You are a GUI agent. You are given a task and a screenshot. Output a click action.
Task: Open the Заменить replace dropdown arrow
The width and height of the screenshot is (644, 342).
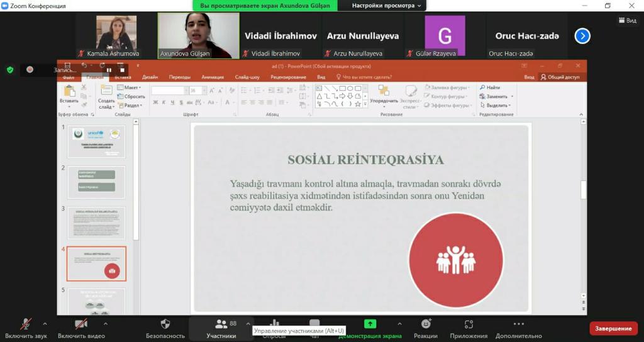coord(512,96)
